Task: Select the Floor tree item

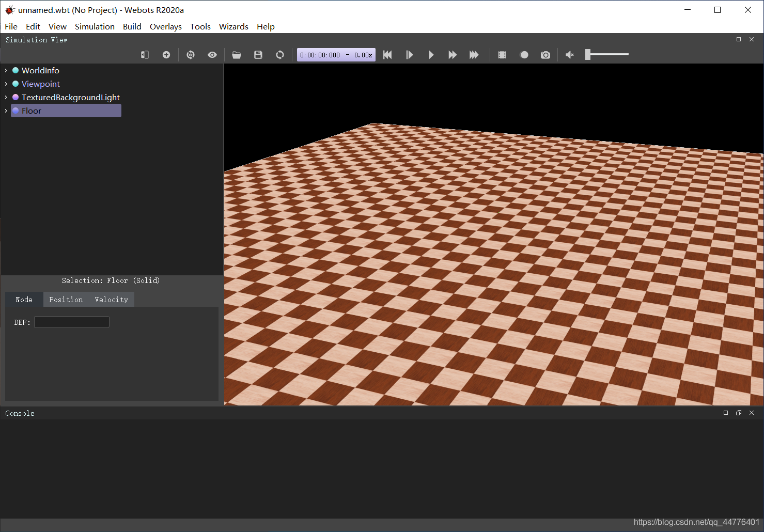Action: (x=66, y=111)
